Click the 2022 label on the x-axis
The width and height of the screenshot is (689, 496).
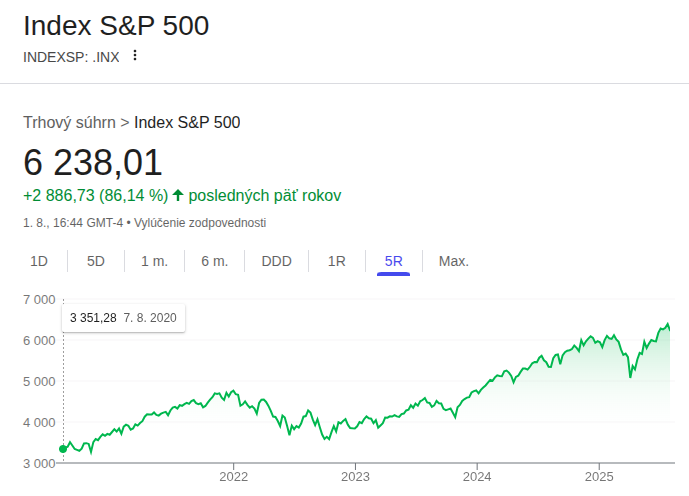pyautogui.click(x=233, y=478)
